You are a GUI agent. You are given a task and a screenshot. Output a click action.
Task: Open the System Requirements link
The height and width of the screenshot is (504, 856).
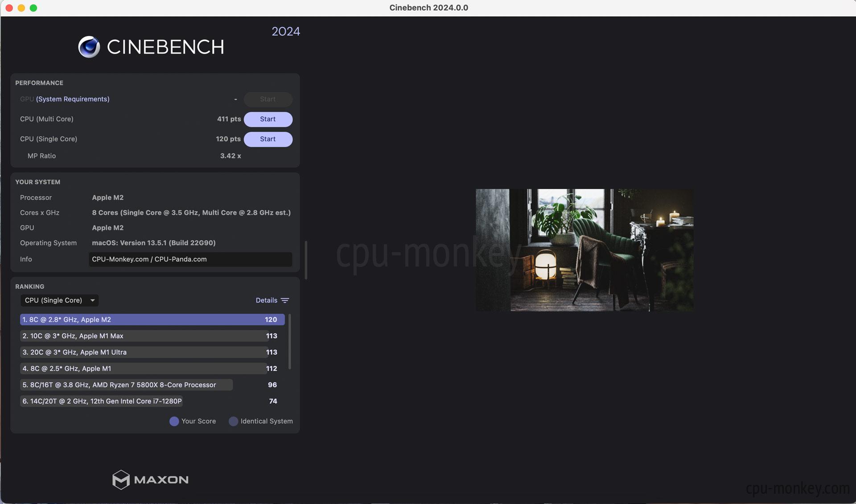[73, 99]
